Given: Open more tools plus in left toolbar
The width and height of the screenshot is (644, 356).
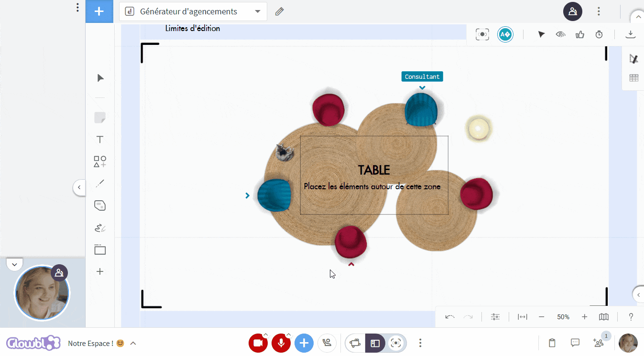Looking at the screenshot, I should [x=100, y=271].
